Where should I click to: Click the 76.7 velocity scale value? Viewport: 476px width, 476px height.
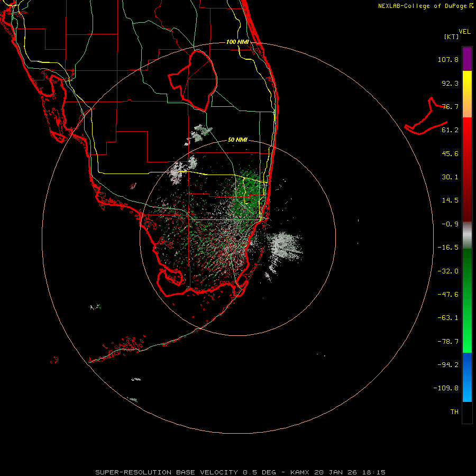[x=450, y=106]
